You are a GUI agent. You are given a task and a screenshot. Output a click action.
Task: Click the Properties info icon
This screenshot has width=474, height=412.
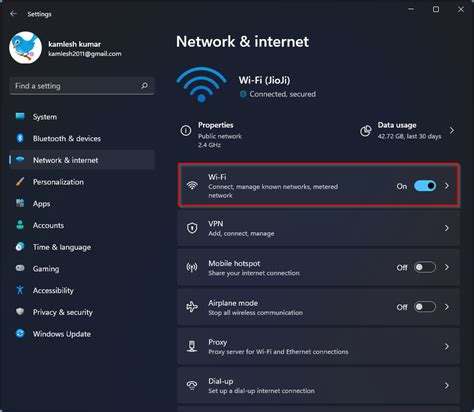click(186, 130)
